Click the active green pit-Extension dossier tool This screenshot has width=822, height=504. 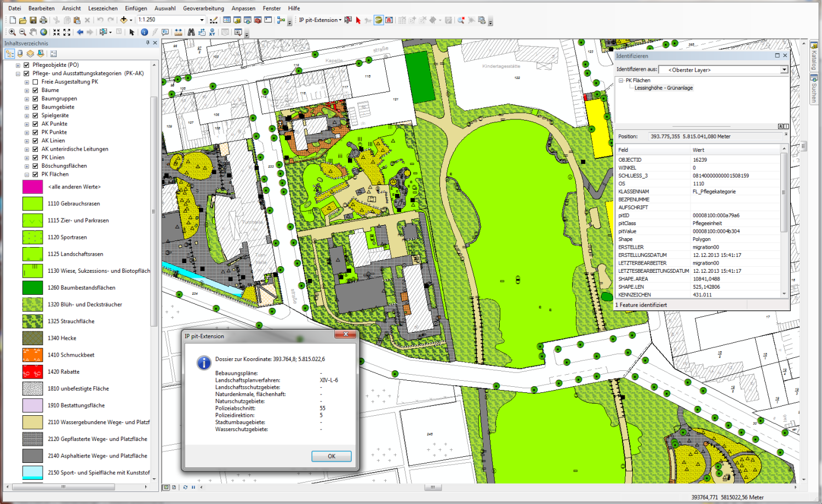tap(379, 20)
